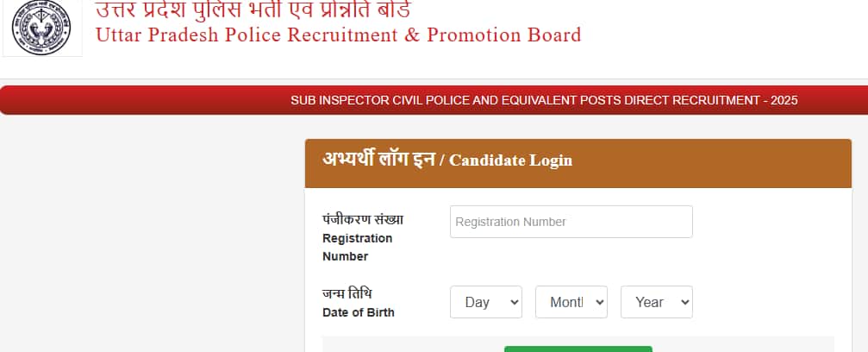The height and width of the screenshot is (352, 868).
Task: Click the chevron arrow in the Year selector
Action: click(x=685, y=302)
